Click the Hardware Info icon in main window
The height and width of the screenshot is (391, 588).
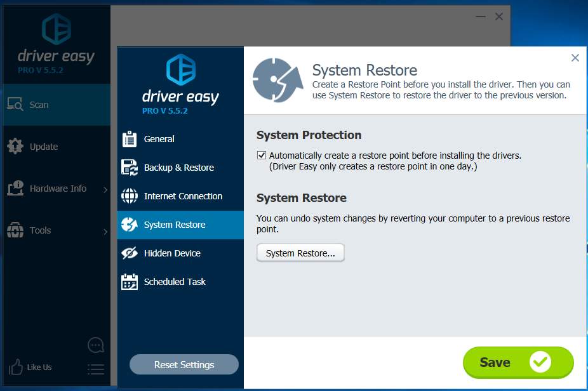(15, 188)
